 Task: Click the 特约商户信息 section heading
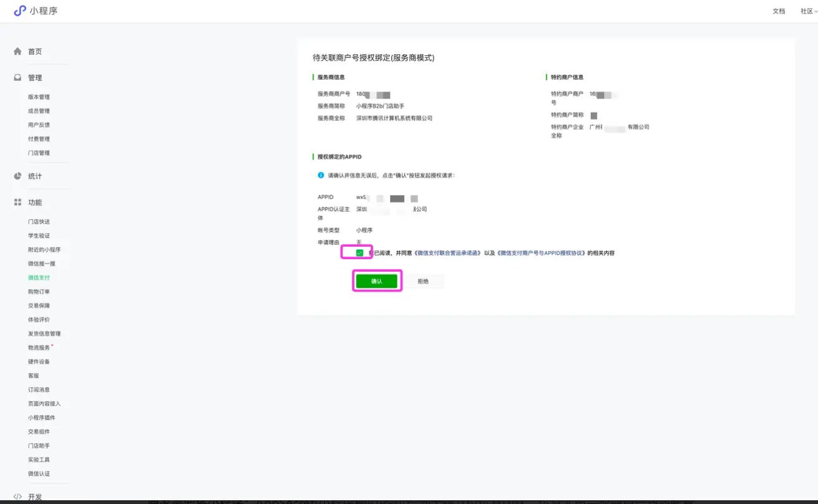(567, 77)
